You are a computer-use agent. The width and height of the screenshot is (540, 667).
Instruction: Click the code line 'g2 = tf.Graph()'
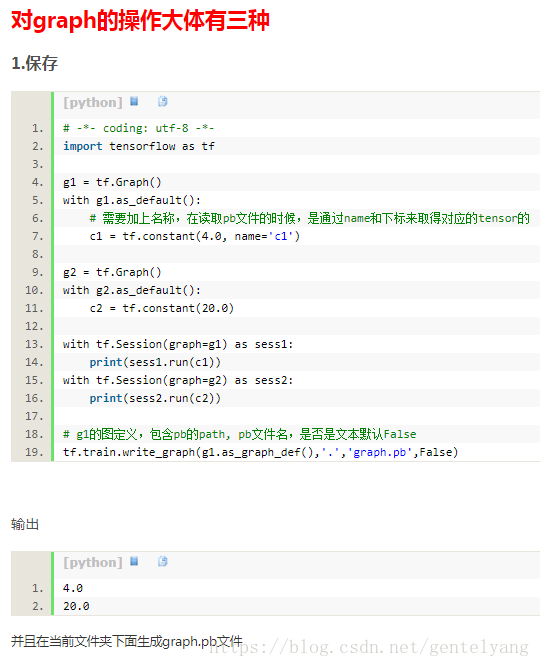(x=112, y=272)
